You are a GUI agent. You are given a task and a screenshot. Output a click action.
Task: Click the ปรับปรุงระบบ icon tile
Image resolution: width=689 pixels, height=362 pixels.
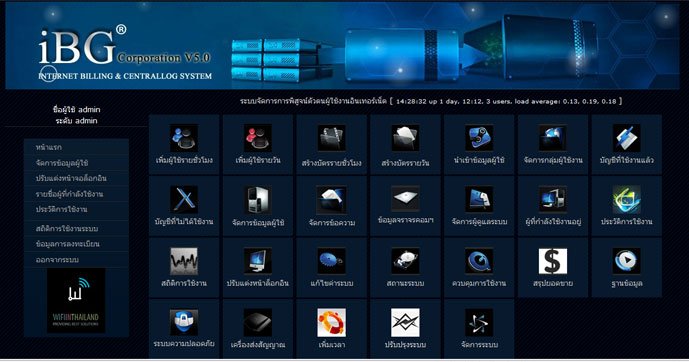405,329
